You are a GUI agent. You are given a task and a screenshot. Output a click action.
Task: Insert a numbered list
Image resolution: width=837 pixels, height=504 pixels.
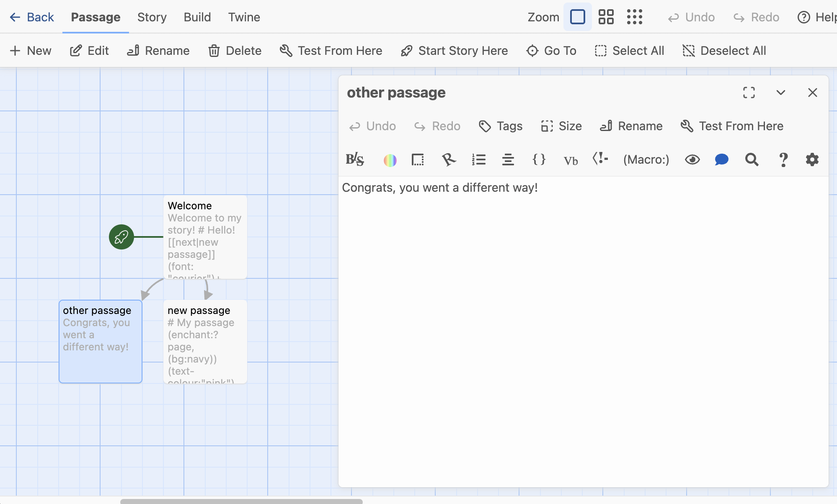pyautogui.click(x=479, y=159)
